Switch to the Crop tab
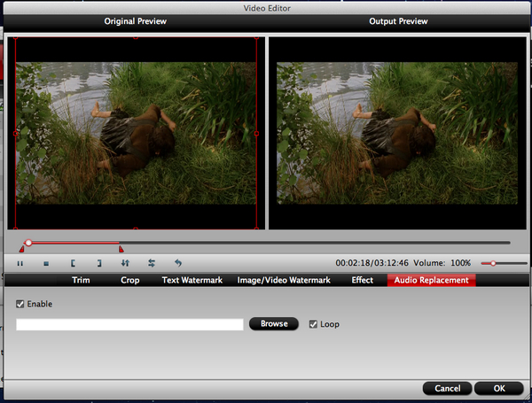Screen dimensions: 532x403 pos(130,280)
